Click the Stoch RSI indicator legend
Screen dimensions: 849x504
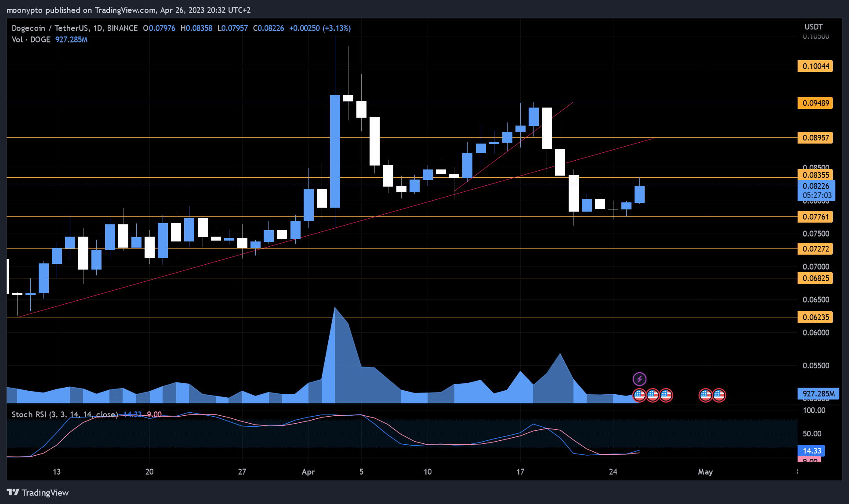pyautogui.click(x=65, y=414)
